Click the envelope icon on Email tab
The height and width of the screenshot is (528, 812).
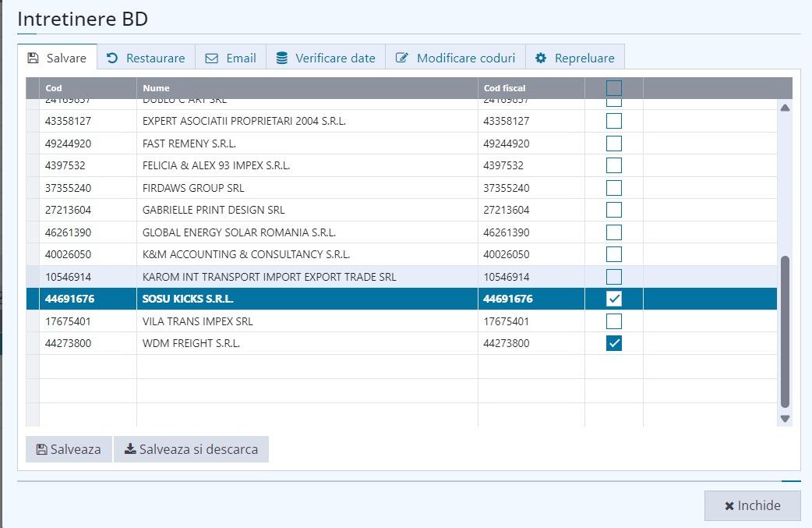click(211, 58)
